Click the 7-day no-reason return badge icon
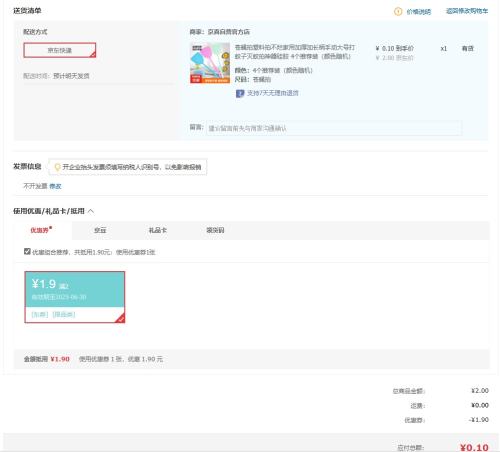 240,93
